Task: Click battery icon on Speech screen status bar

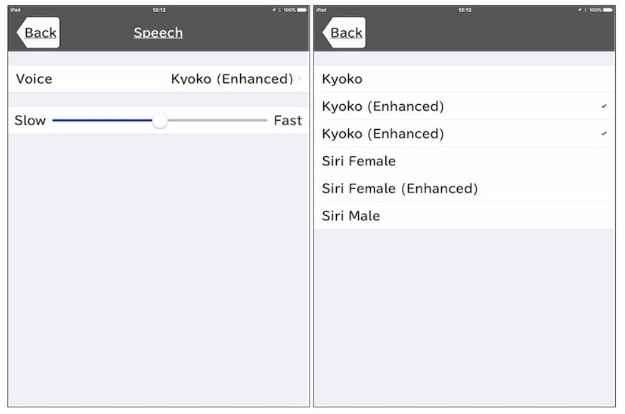Action: 302,9
